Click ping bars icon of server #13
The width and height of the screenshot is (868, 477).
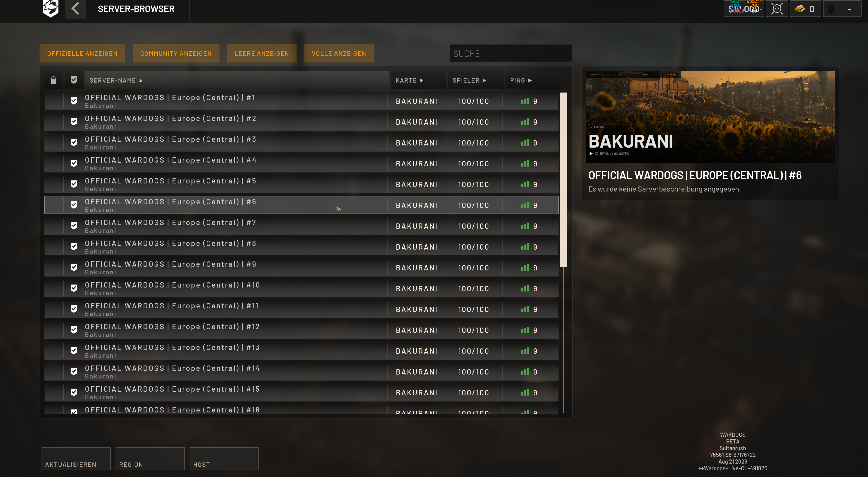pos(525,351)
